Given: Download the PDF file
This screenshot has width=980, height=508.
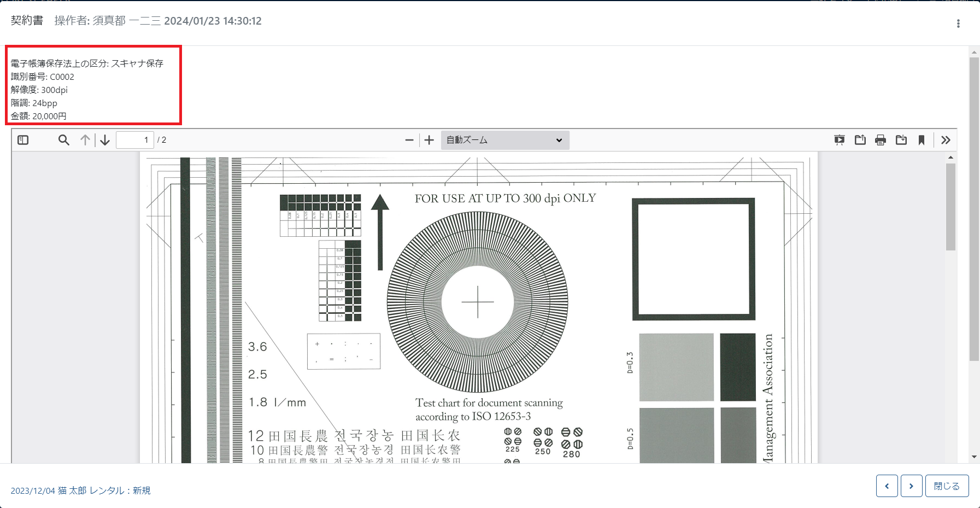Looking at the screenshot, I should click(x=901, y=140).
